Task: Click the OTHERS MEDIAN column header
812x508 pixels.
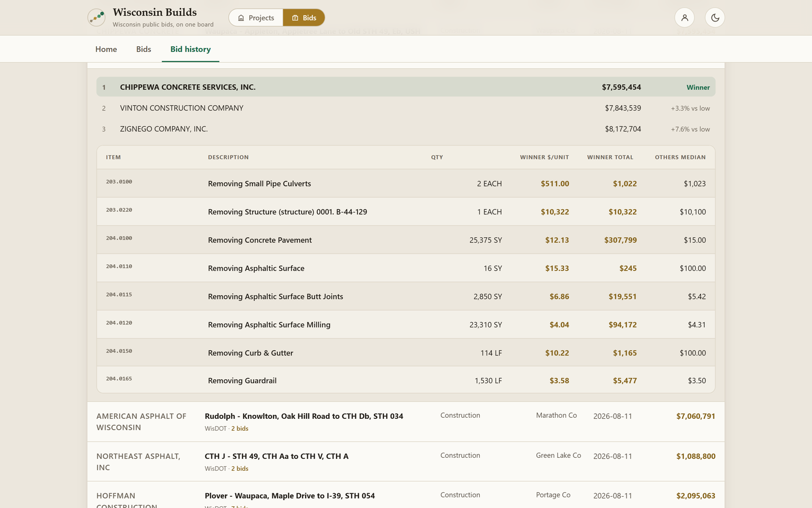Action: [x=680, y=157]
